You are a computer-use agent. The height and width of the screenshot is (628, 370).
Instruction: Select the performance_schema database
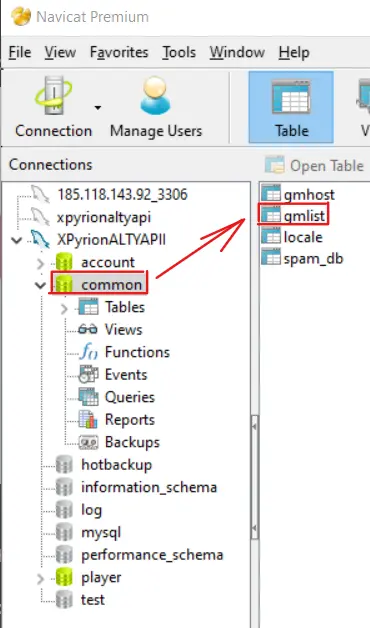coord(152,555)
